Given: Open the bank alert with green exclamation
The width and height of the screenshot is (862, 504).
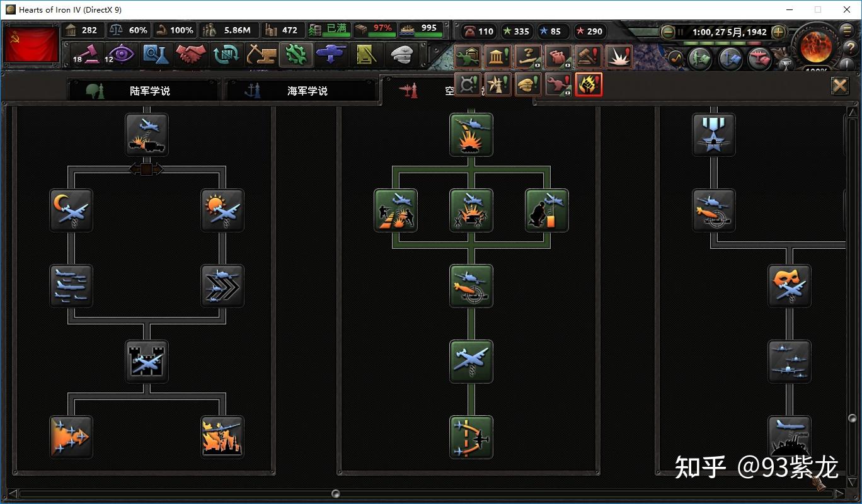Looking at the screenshot, I should tap(498, 57).
